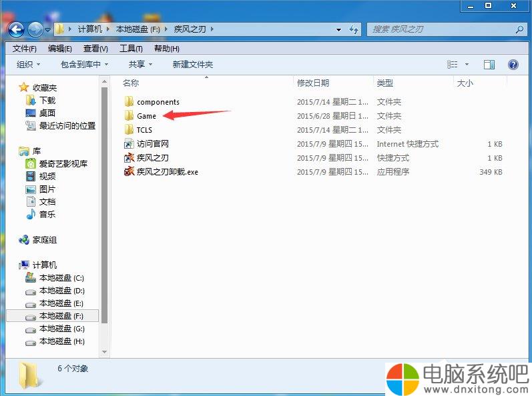
Task: Open the 工具(T) menu
Action: (x=131, y=49)
